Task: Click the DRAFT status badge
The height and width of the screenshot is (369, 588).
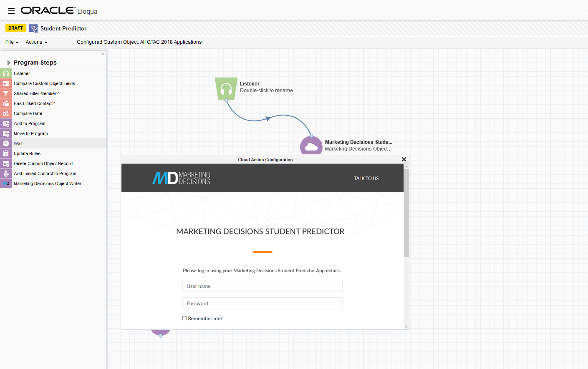Action: 15,28
